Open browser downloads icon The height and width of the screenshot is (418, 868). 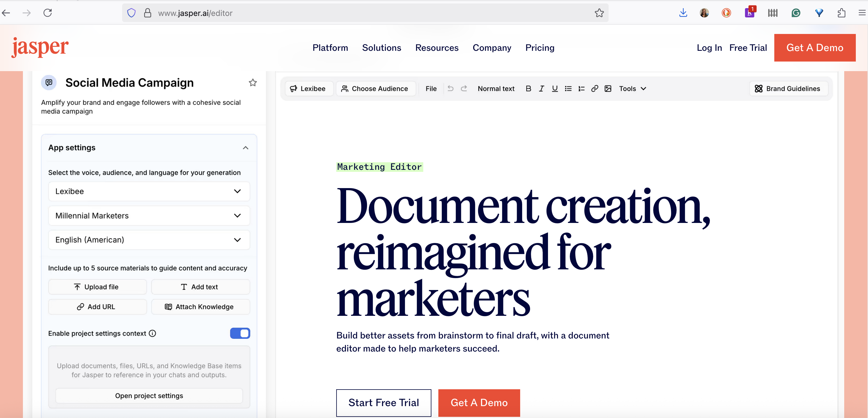pyautogui.click(x=683, y=13)
